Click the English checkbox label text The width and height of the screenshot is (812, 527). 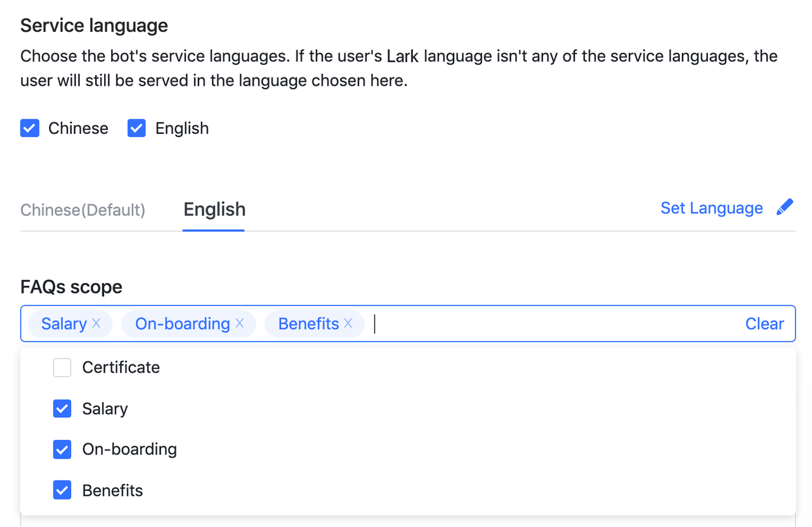tap(182, 128)
